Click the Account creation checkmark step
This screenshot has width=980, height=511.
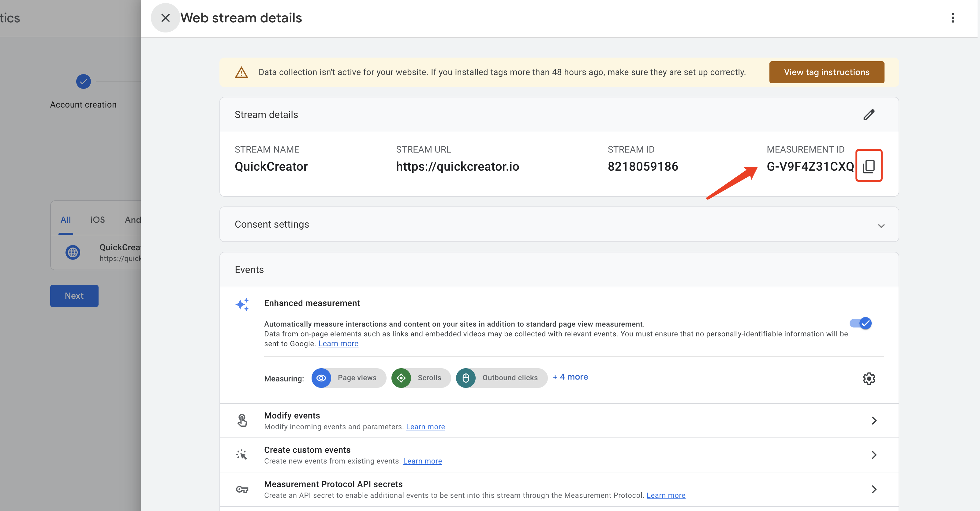coord(83,81)
